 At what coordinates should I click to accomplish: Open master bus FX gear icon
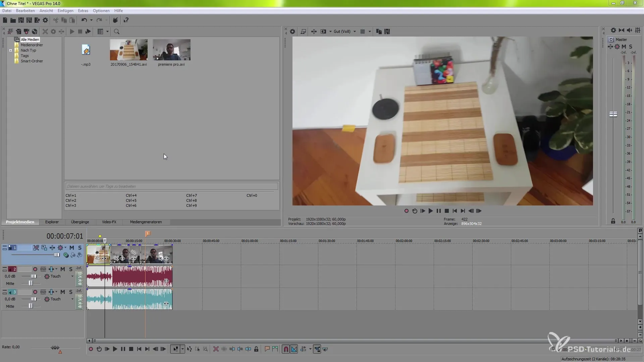617,47
